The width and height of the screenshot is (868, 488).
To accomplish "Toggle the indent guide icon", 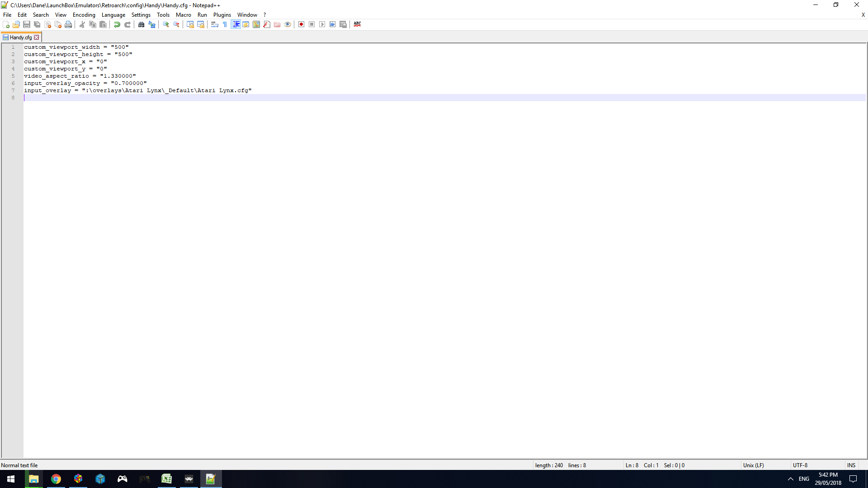I will [236, 24].
